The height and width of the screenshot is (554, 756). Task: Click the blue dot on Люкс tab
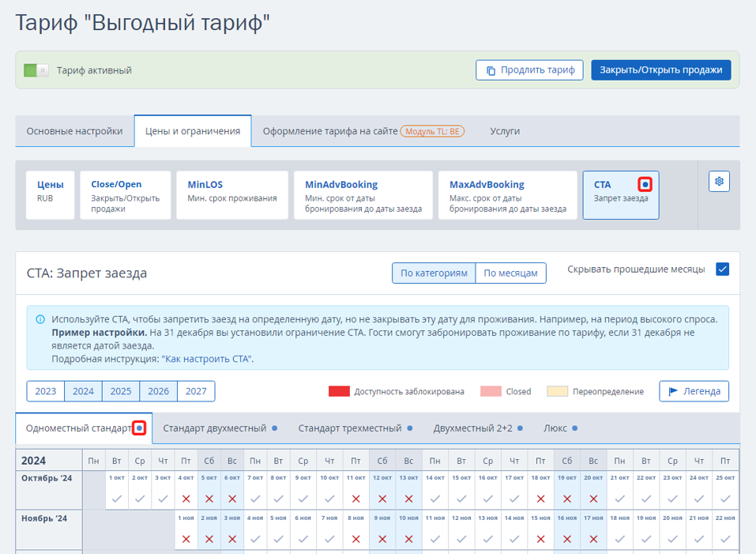pyautogui.click(x=574, y=428)
